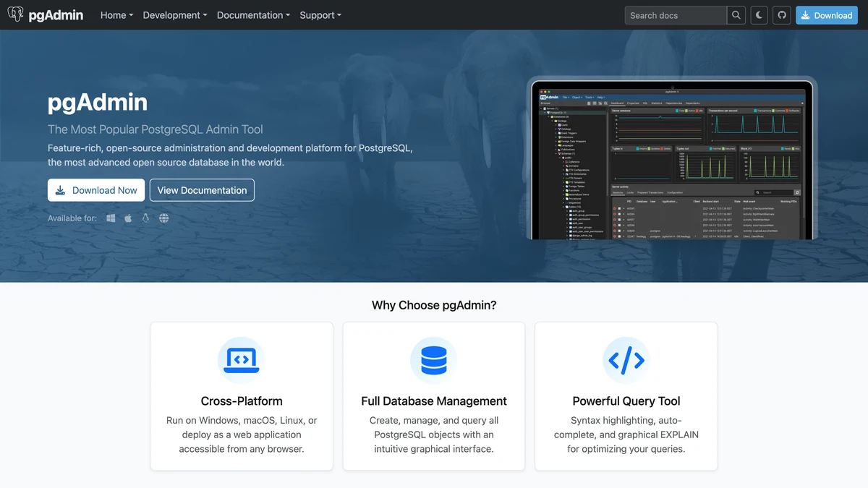The height and width of the screenshot is (488, 868).
Task: Click the web globe platform icon
Action: click(164, 218)
